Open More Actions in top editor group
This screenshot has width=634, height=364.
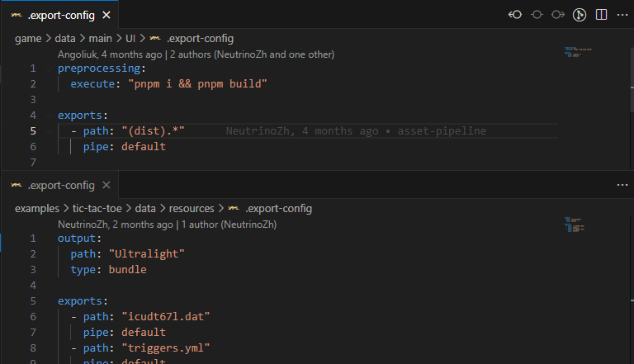point(622,15)
